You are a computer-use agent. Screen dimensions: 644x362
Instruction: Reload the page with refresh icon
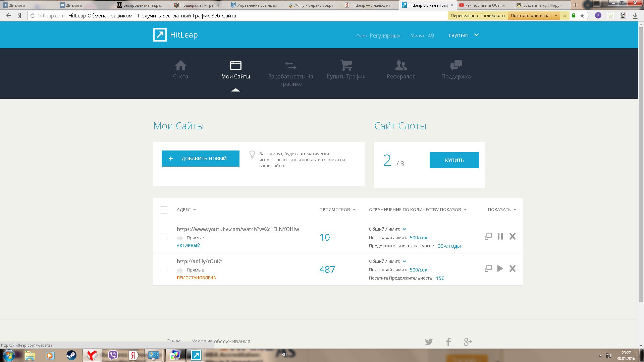(33, 15)
